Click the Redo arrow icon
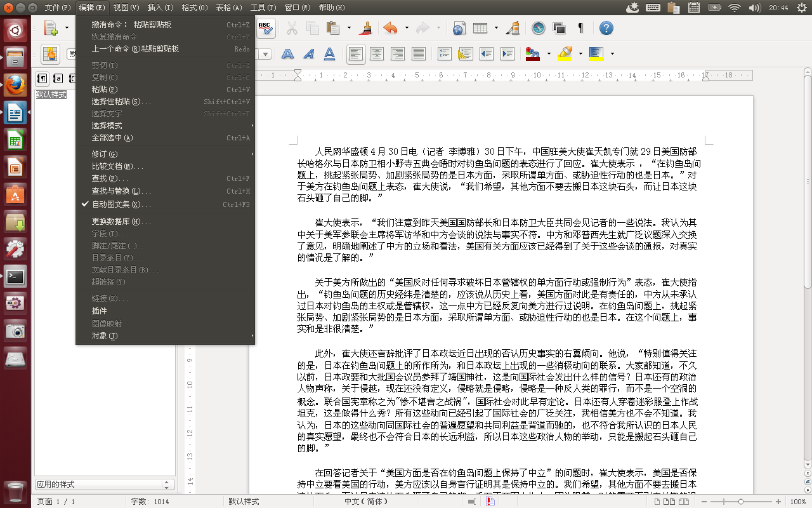This screenshot has width=812, height=508. (422, 28)
